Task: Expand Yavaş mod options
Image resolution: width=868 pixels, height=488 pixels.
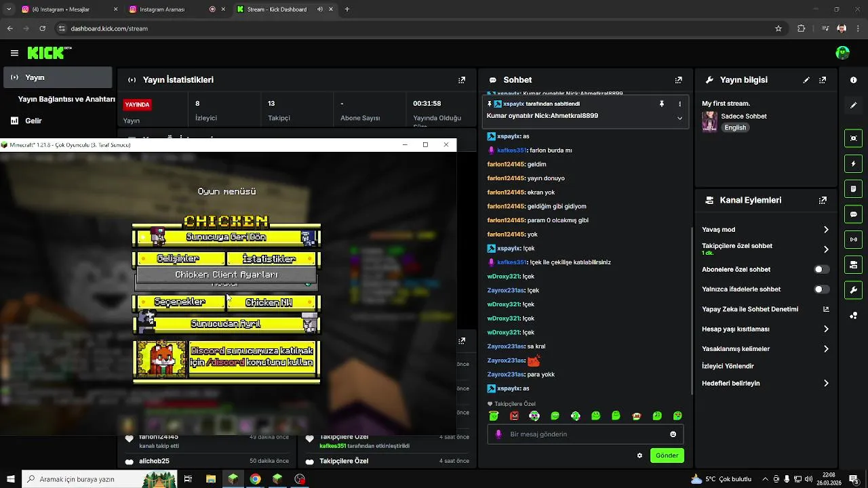Action: coord(825,230)
